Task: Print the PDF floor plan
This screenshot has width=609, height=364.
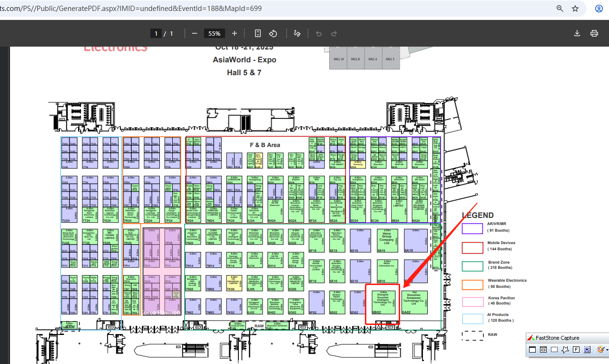Action: [594, 33]
